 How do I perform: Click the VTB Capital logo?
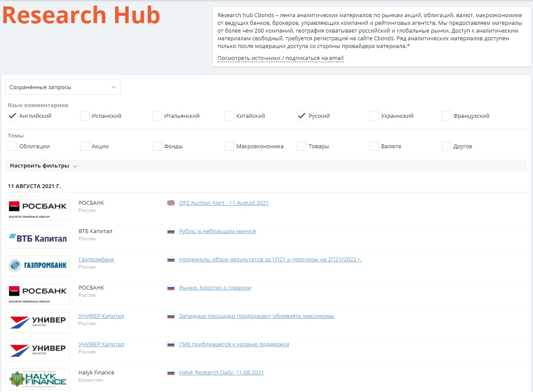click(38, 238)
